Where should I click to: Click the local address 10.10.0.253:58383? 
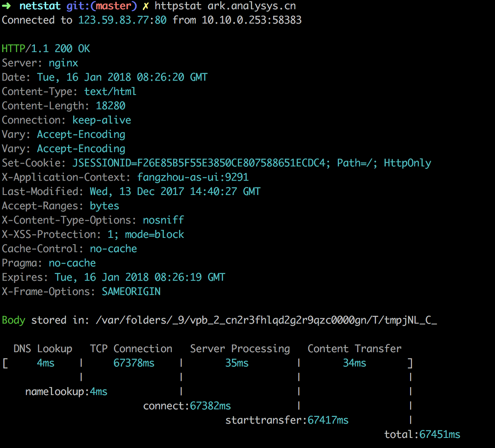coord(251,20)
